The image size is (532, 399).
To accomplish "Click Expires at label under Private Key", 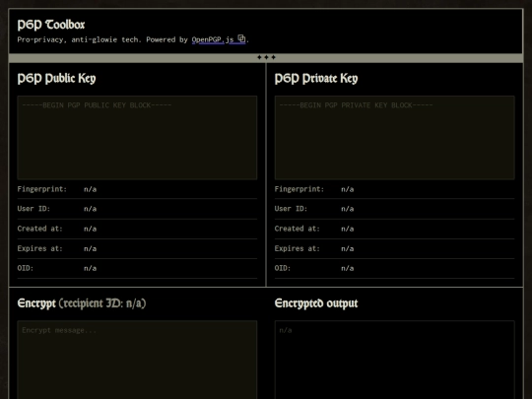I will tap(297, 248).
